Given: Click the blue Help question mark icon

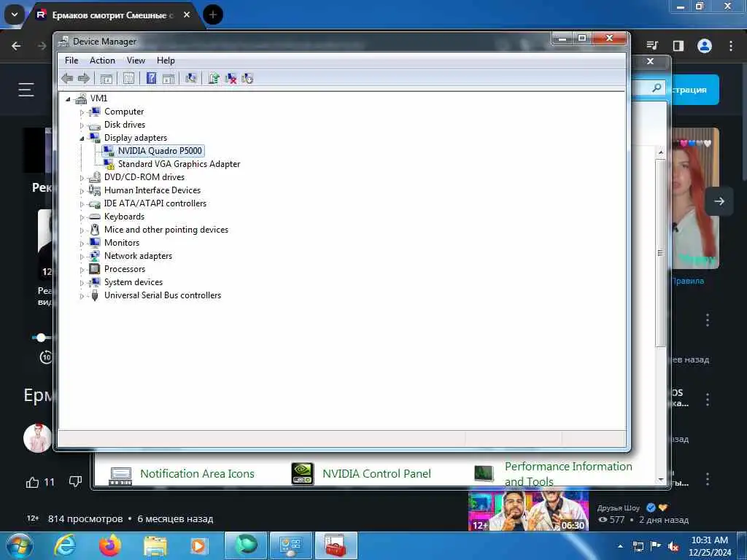Looking at the screenshot, I should (x=151, y=78).
